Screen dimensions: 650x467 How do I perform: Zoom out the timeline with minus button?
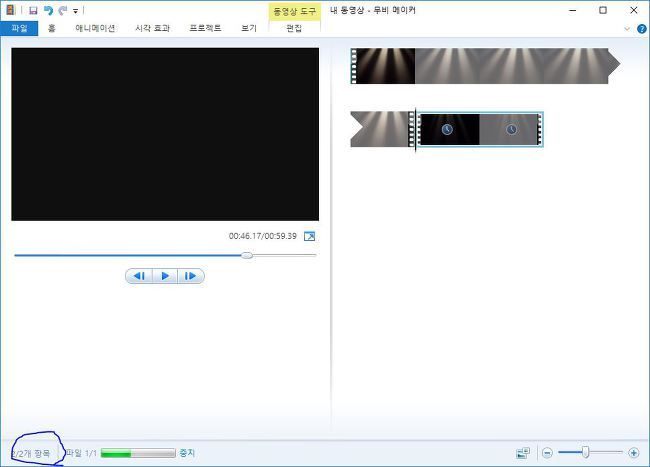547,453
